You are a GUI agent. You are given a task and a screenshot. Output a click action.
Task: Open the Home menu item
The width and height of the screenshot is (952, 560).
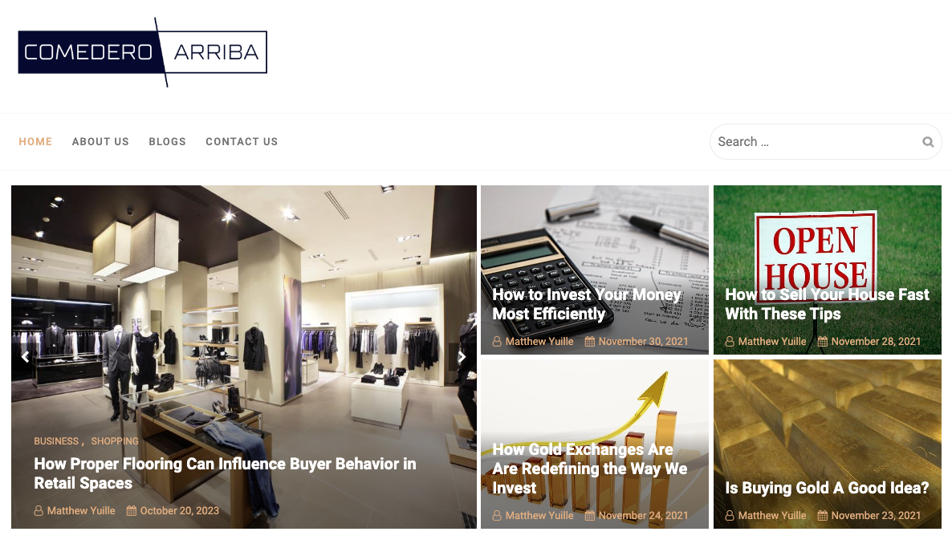35,141
